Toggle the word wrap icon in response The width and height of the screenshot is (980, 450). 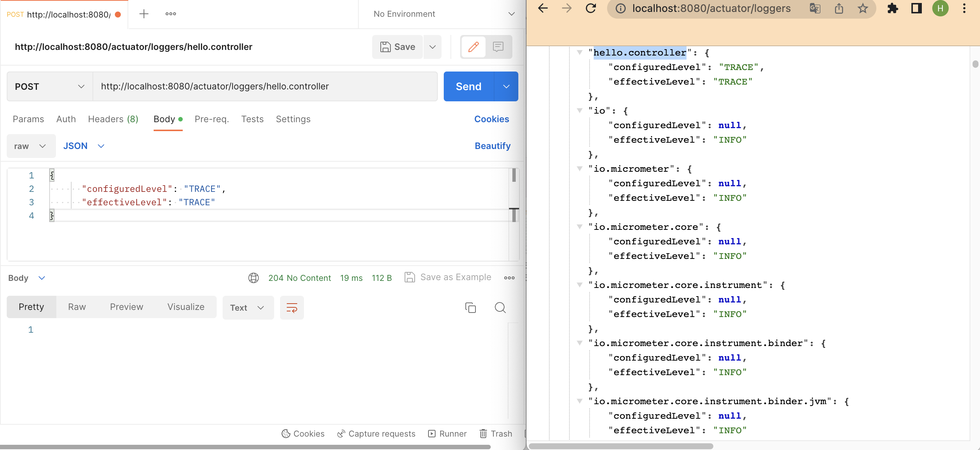pos(292,307)
